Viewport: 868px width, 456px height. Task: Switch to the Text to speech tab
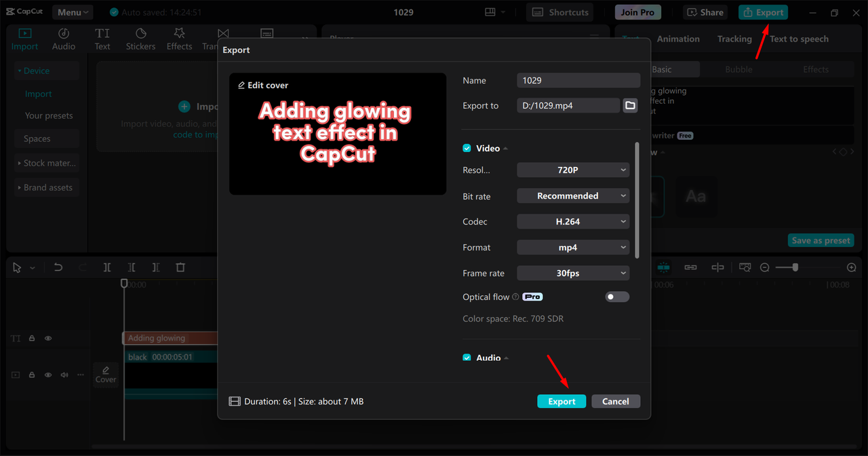click(x=799, y=39)
